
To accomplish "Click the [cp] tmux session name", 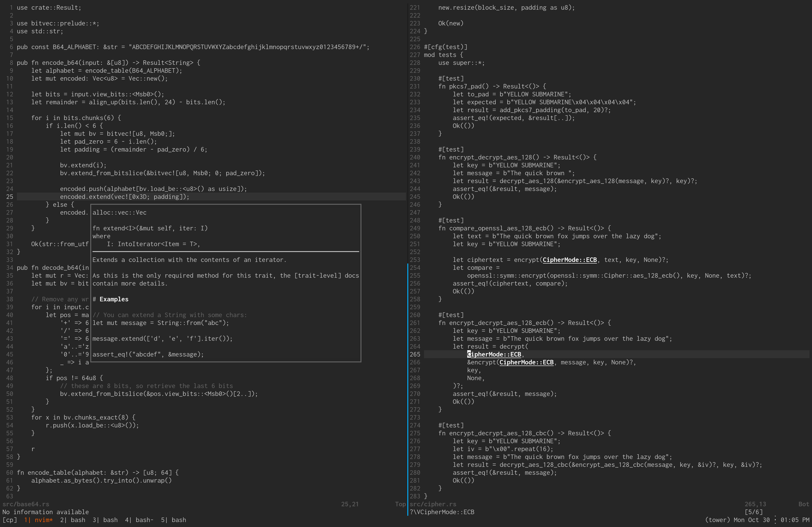I will pos(9,520).
